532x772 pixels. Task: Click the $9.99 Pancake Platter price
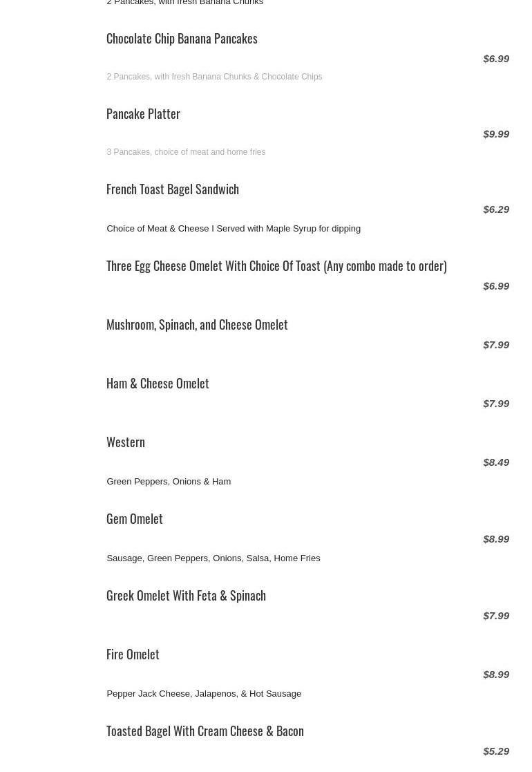click(x=496, y=134)
